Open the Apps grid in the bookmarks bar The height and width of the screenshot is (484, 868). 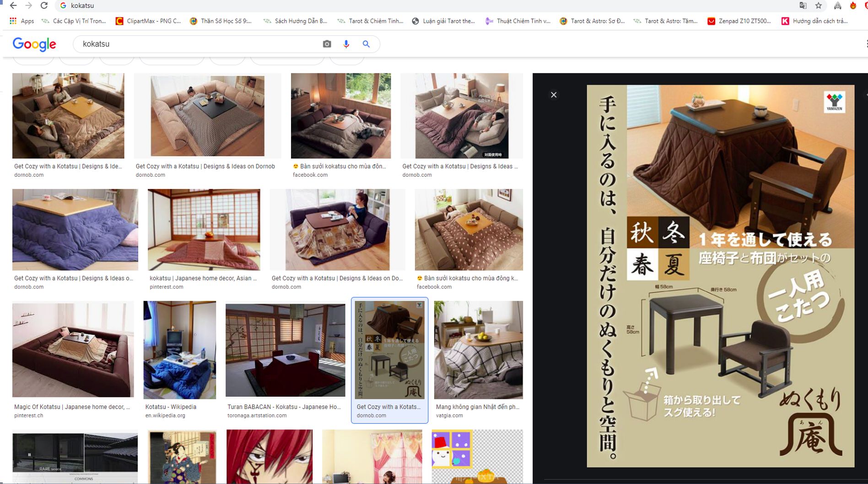(x=22, y=21)
